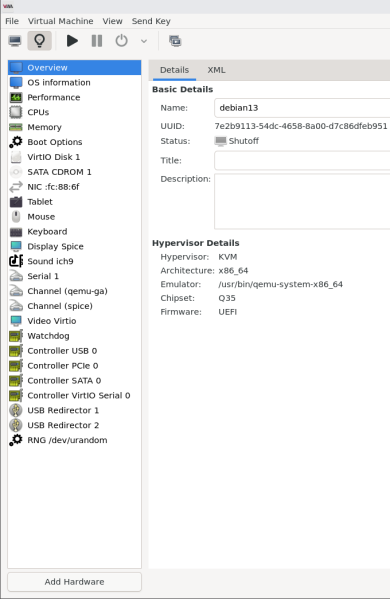Select Tablet device

[x=74, y=202]
